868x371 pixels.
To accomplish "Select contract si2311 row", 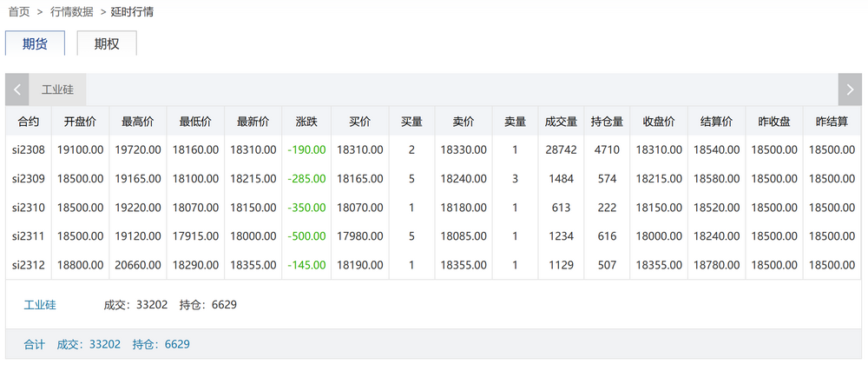I will pos(28,235).
